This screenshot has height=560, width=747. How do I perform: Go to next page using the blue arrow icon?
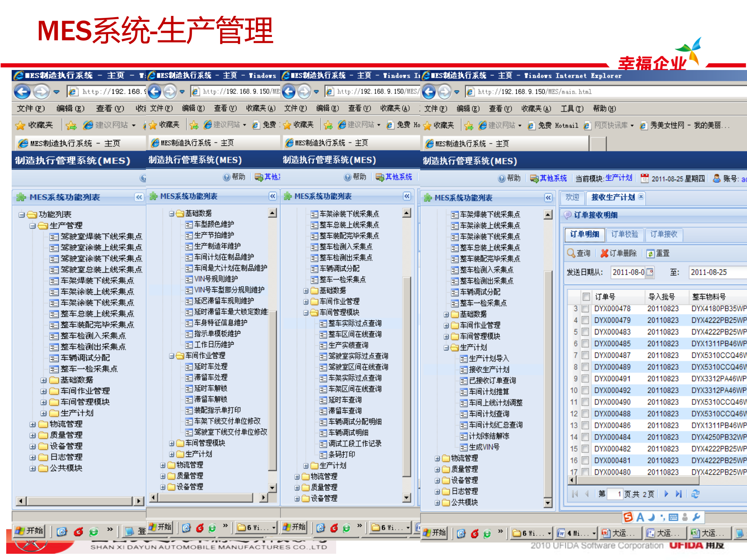pos(666,494)
